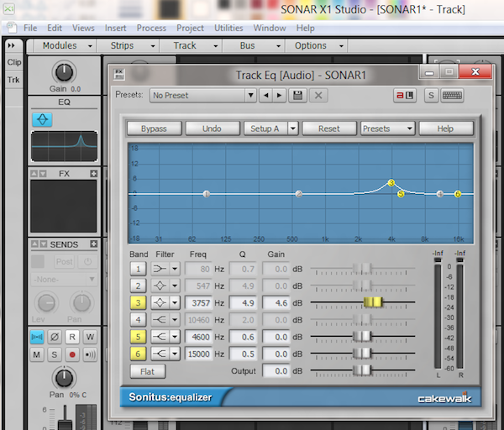Click the inspector Gain knob
This screenshot has height=430, width=504.
(x=64, y=72)
